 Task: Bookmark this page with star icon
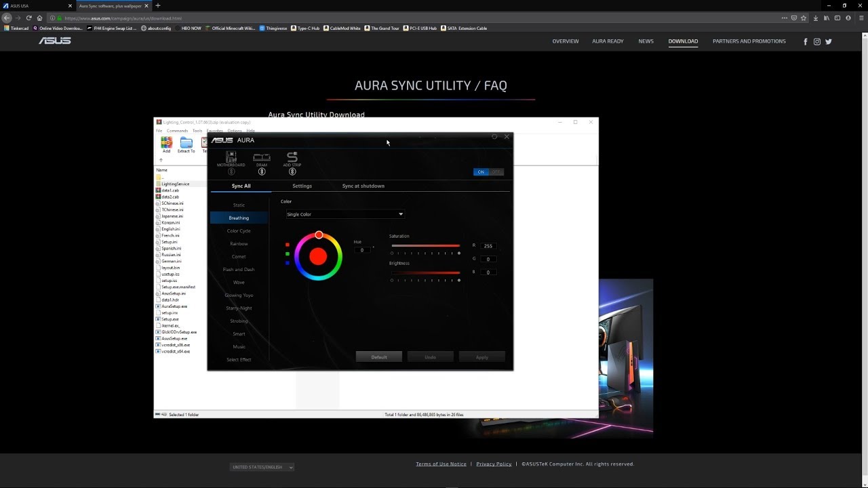point(804,18)
